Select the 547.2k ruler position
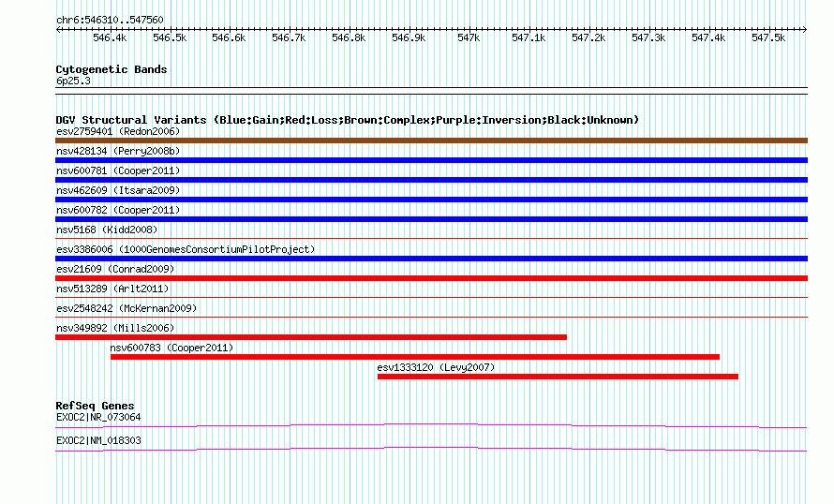 (588, 37)
